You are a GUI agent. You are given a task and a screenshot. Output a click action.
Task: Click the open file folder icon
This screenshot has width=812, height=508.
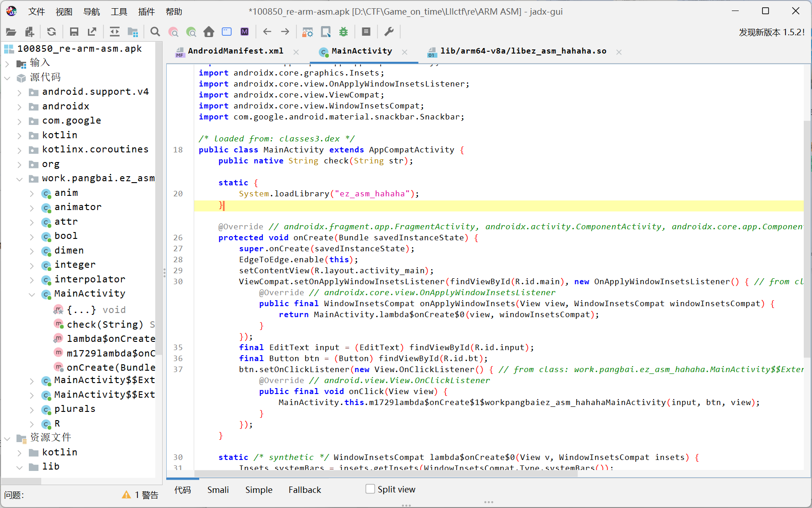point(11,32)
